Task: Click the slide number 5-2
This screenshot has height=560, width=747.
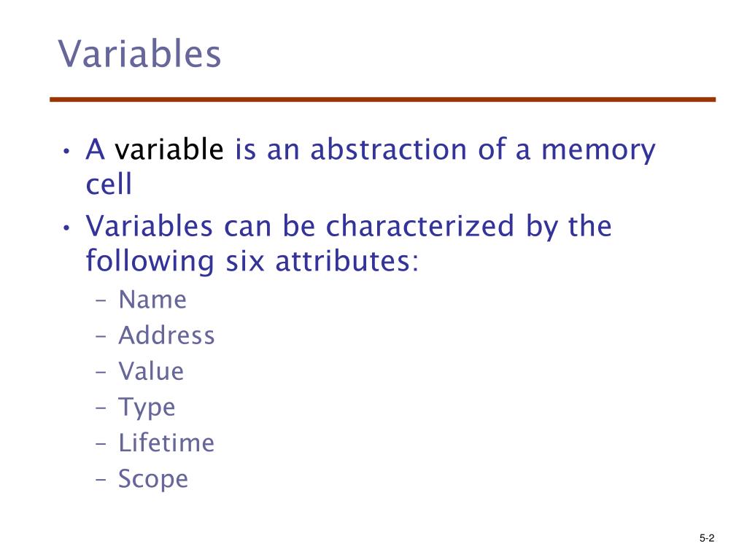Action: (x=707, y=538)
